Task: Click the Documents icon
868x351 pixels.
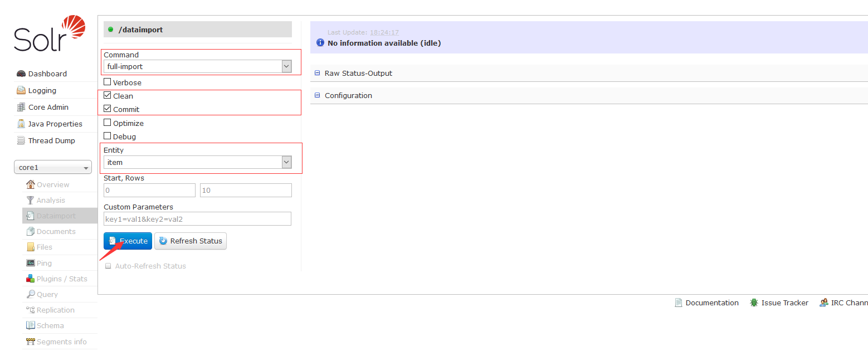Action: pos(31,231)
